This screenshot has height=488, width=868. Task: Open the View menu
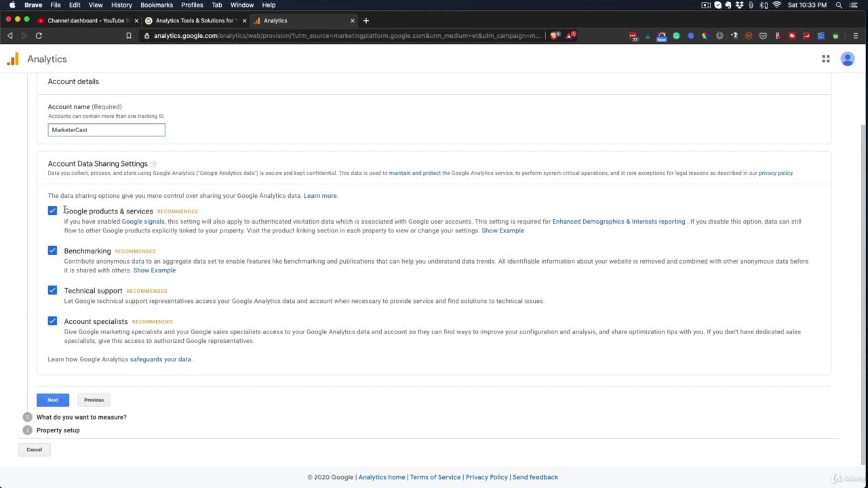click(96, 5)
